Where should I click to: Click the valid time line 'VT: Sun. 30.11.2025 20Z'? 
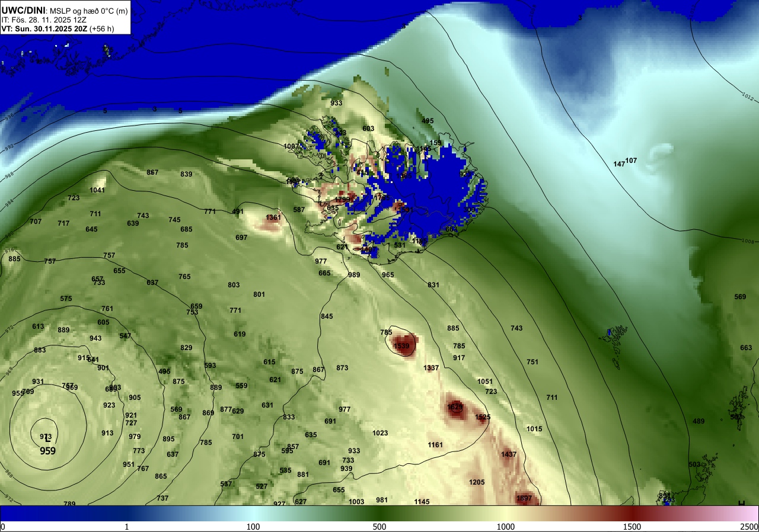click(44, 28)
